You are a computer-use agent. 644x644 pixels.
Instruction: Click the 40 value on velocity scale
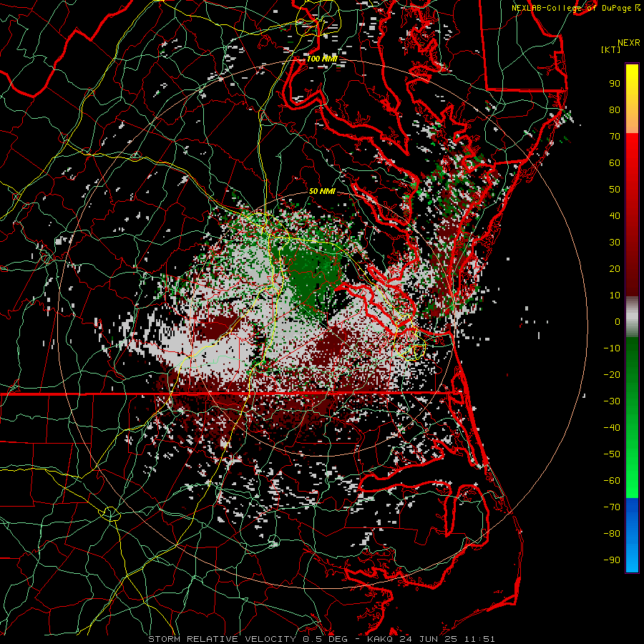[x=615, y=216]
